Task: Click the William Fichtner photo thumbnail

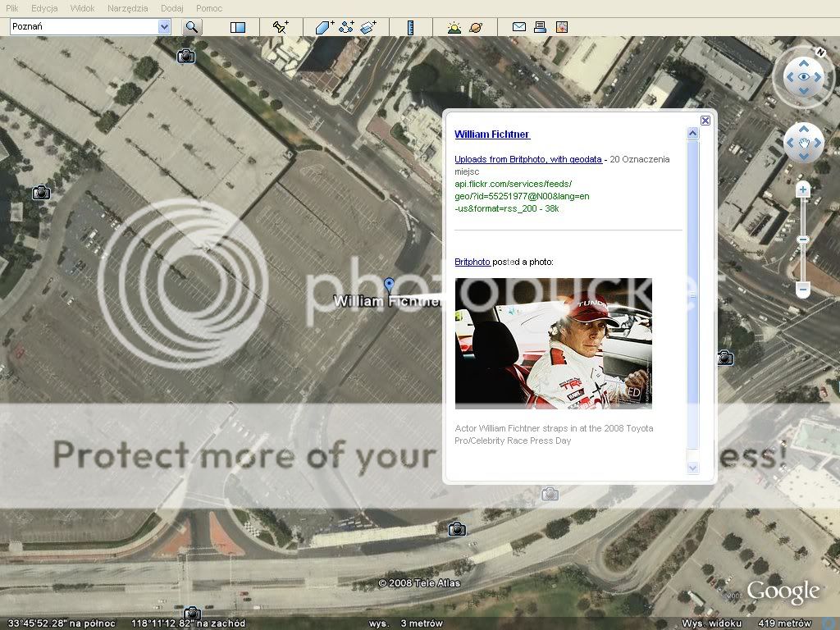Action: (554, 343)
